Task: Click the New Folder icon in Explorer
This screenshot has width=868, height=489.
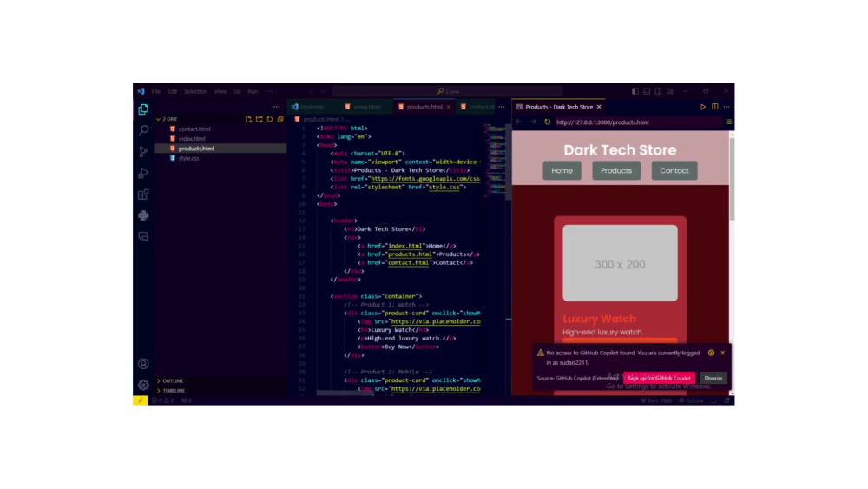Action: (259, 119)
